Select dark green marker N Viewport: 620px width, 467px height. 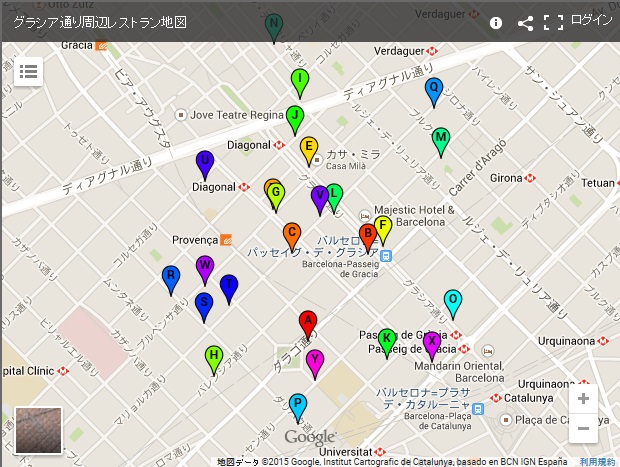(x=274, y=27)
